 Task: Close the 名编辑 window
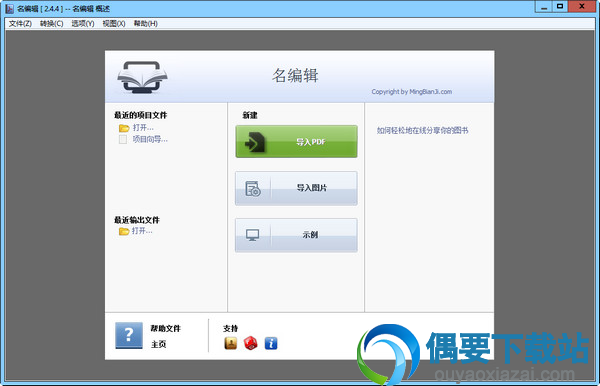582,7
